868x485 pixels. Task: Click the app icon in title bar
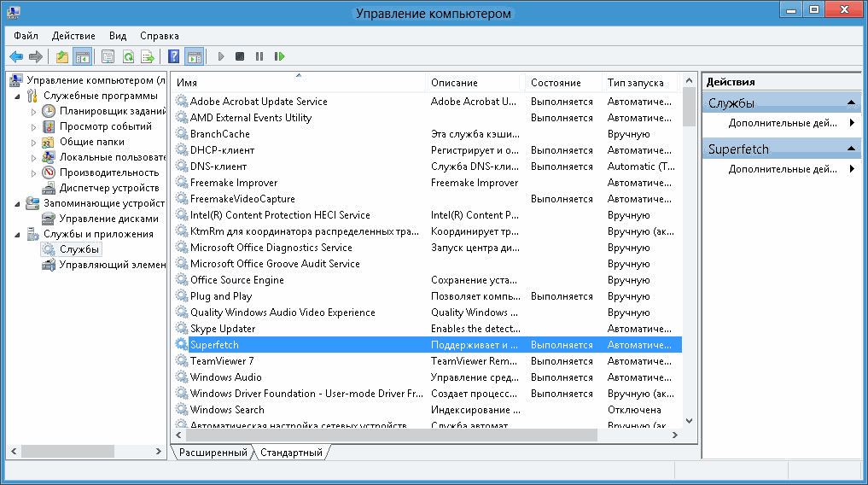click(14, 12)
